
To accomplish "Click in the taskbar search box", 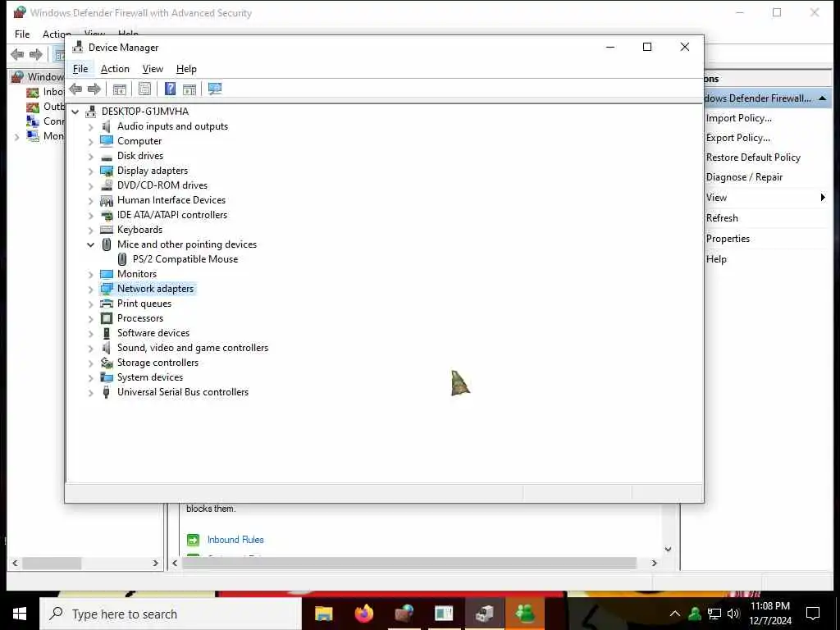I will (x=171, y=614).
